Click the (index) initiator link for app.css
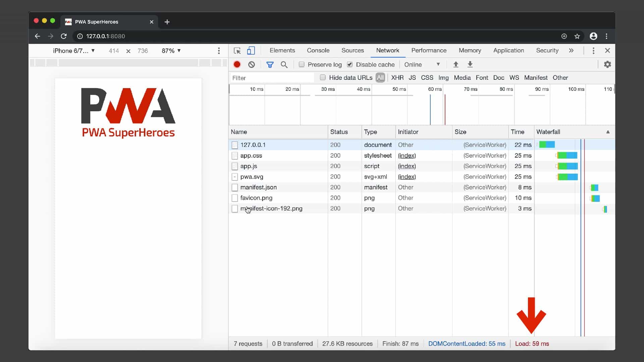644x362 pixels. 407,156
